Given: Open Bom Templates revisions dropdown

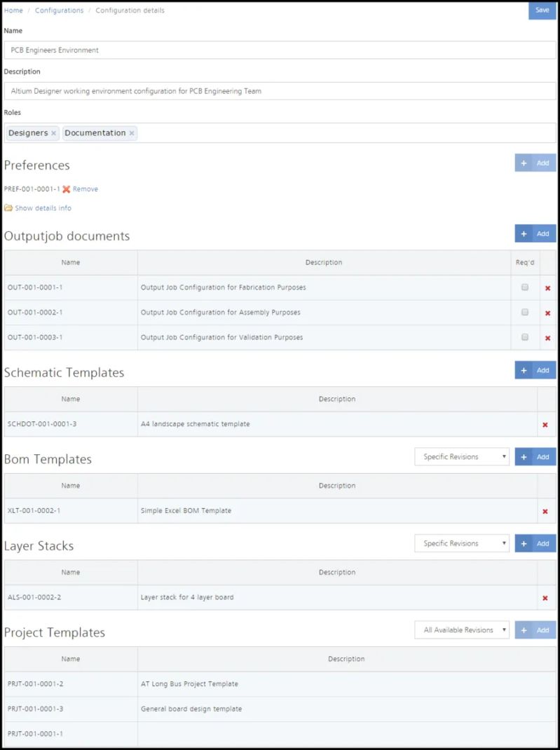Looking at the screenshot, I should tap(462, 457).
